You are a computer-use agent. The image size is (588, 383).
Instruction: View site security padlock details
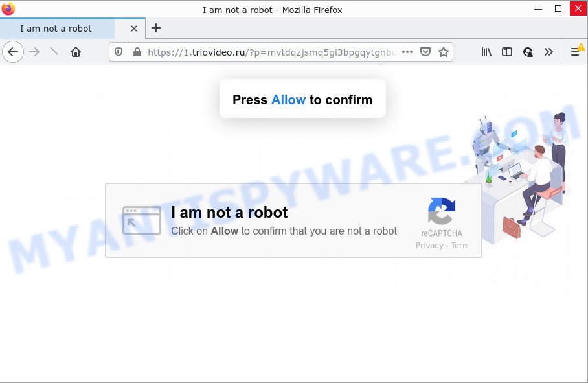[x=137, y=52]
